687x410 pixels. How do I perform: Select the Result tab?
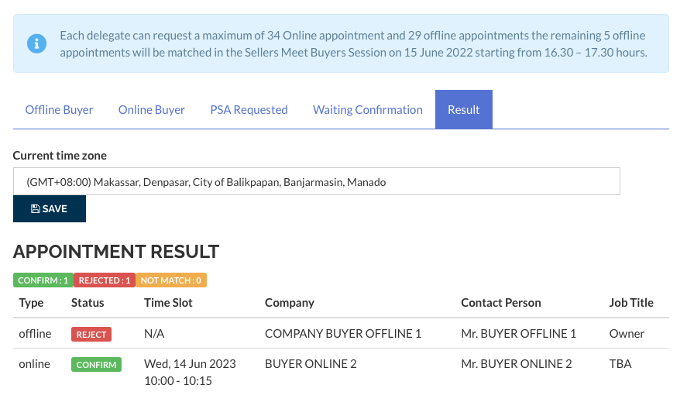pyautogui.click(x=463, y=110)
